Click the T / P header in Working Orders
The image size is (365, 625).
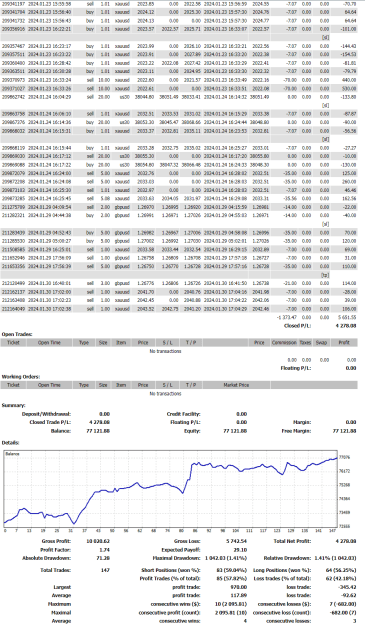pyautogui.click(x=191, y=385)
